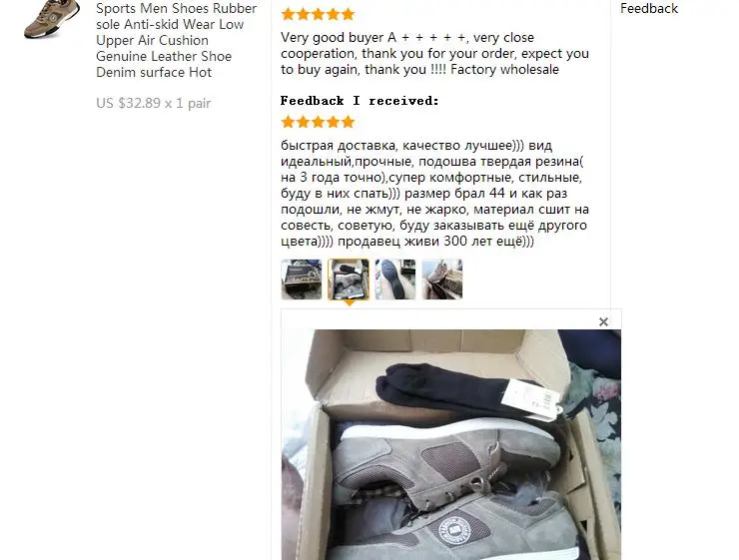Click the Feedback I received heading
The image size is (739, 560).
tap(360, 101)
